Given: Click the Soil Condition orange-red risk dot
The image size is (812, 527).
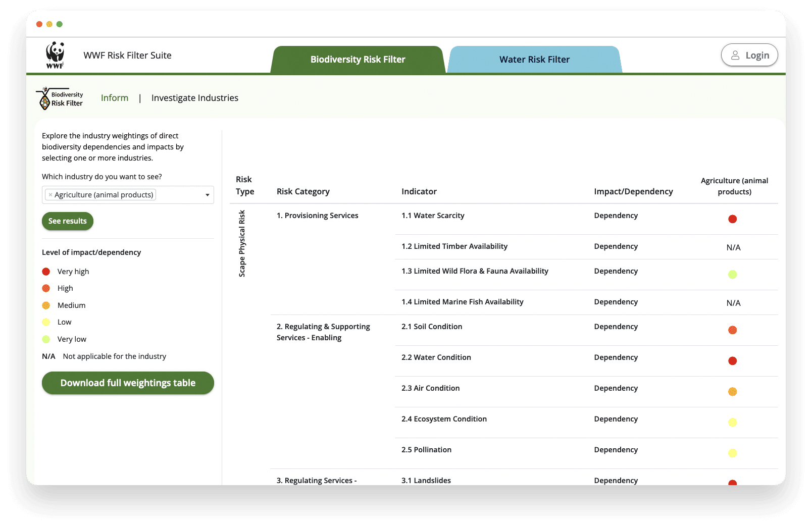Looking at the screenshot, I should click(733, 330).
